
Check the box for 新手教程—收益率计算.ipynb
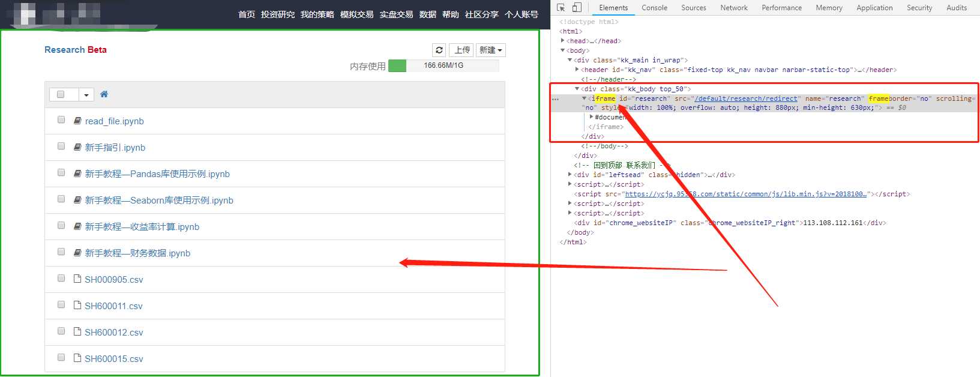pos(61,226)
